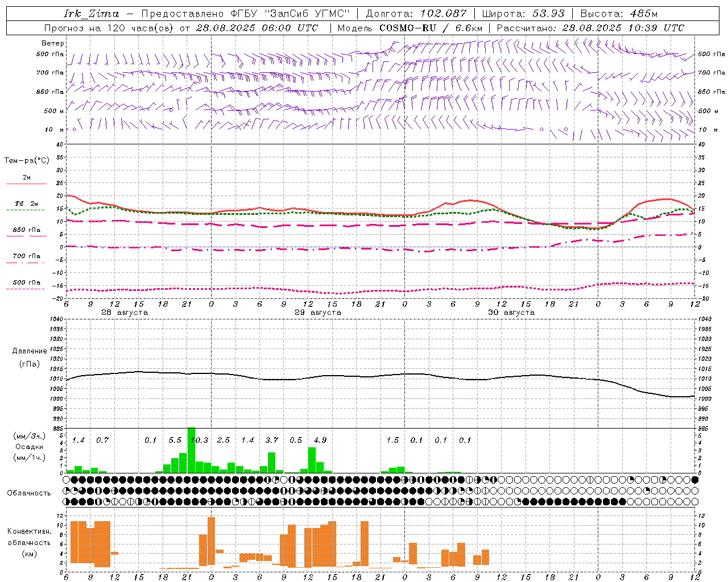
Task: Click the 1000 tick on left pressure axis
Action: pyautogui.click(x=56, y=399)
